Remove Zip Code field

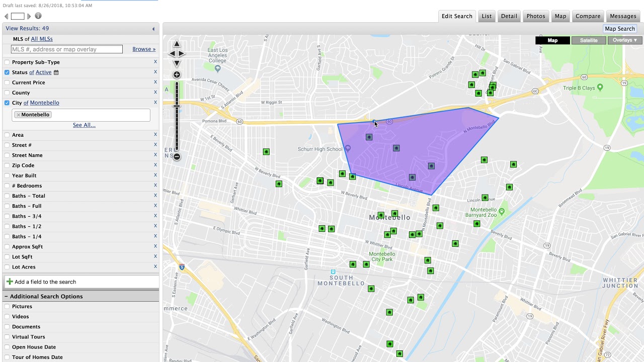(x=155, y=165)
